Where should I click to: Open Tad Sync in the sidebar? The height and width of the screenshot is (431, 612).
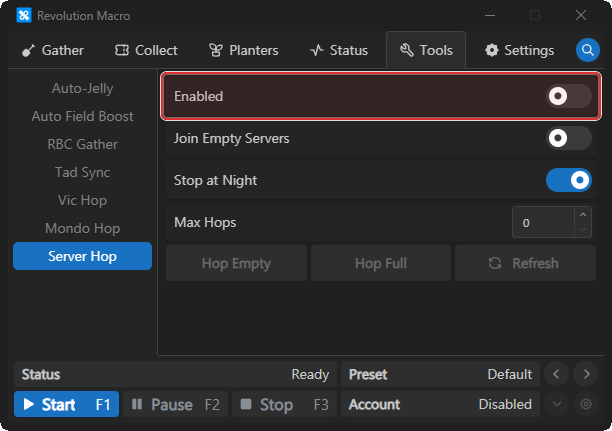tap(82, 172)
